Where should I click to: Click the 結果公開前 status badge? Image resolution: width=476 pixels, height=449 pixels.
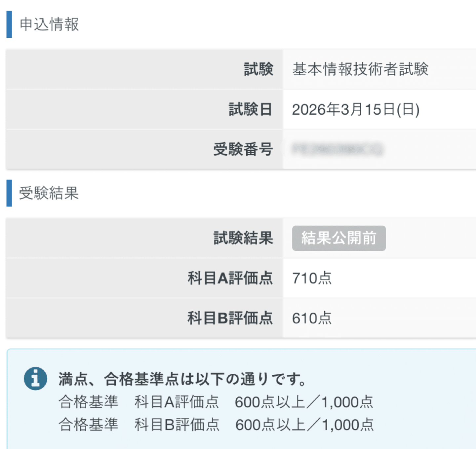(x=339, y=238)
